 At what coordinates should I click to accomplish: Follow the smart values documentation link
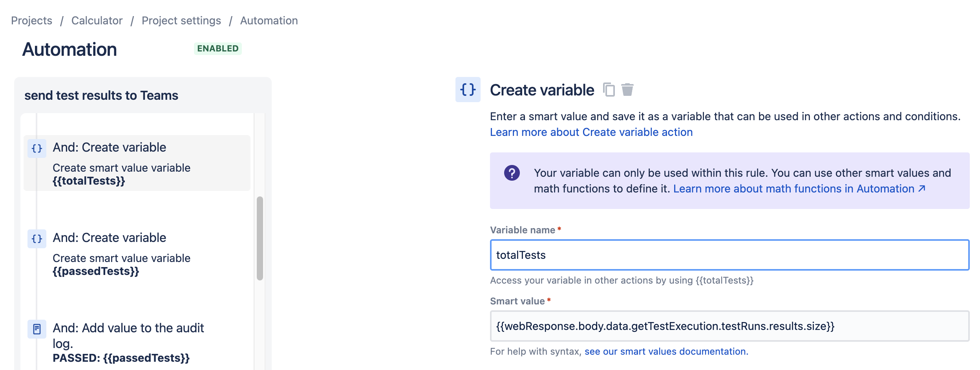[666, 351]
